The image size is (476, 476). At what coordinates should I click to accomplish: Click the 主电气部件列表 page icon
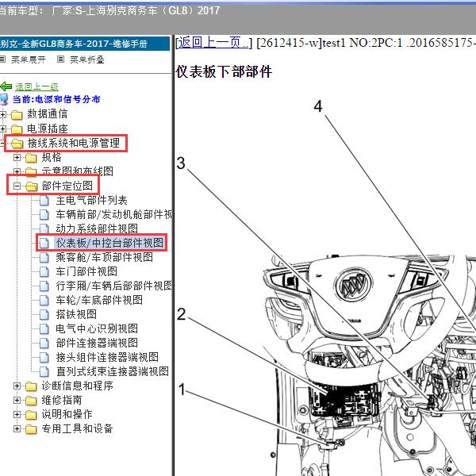(x=44, y=201)
